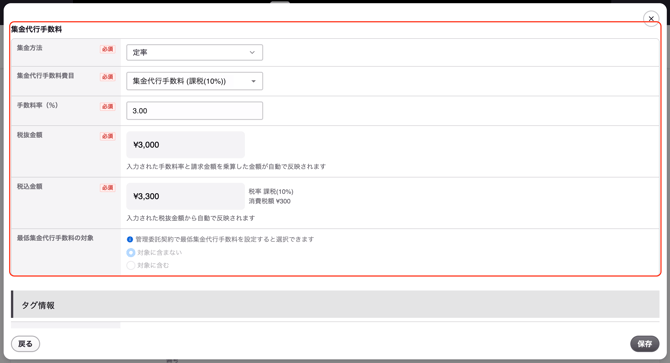The width and height of the screenshot is (670, 363).
Task: Select the 対象に含まない radio button
Action: 131,253
